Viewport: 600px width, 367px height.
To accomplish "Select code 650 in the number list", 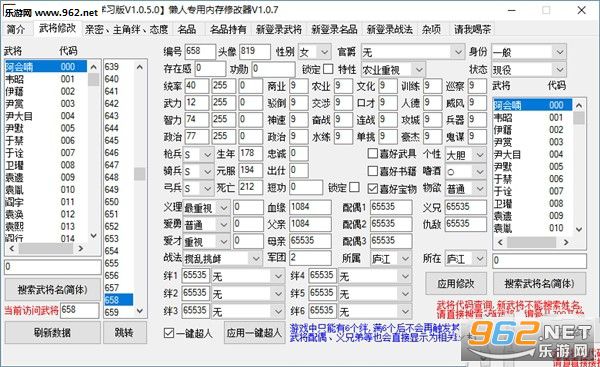I will (119, 202).
